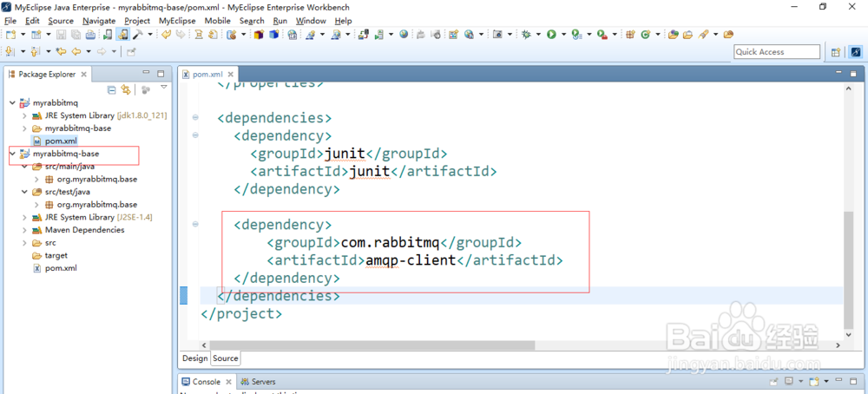Image resolution: width=868 pixels, height=394 pixels.
Task: Select the MyEclipse Java Enterprise perspective icon
Action: pyautogui.click(x=855, y=52)
